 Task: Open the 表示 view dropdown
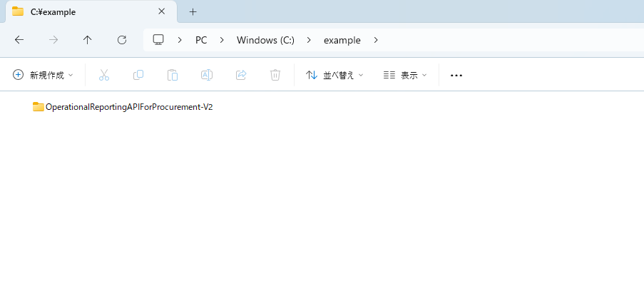tap(405, 75)
